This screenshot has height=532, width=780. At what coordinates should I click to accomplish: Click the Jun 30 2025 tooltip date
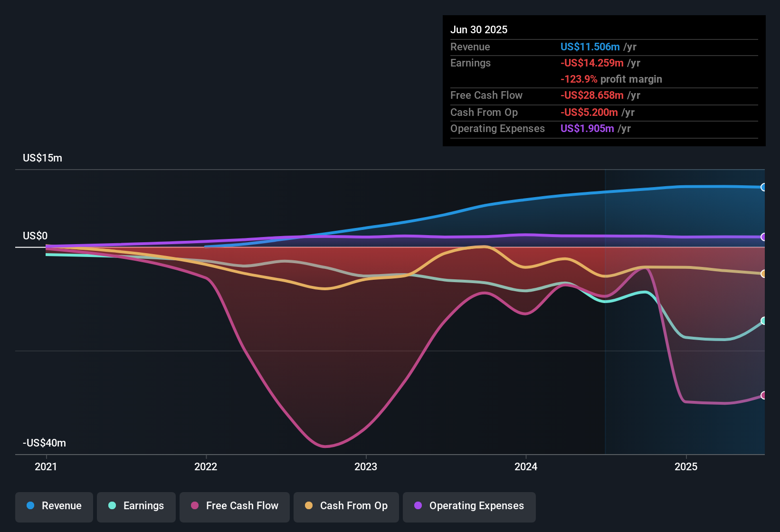[479, 29]
